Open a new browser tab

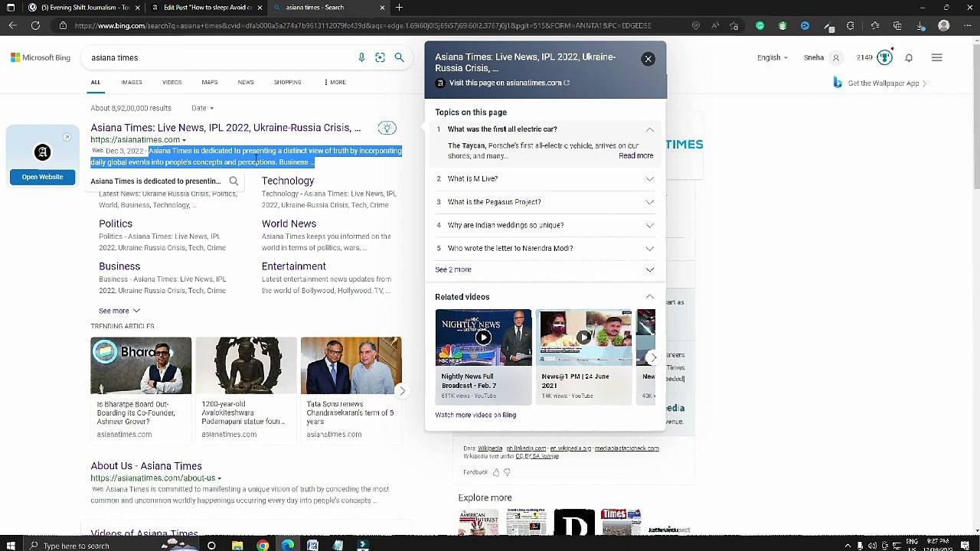coord(399,8)
